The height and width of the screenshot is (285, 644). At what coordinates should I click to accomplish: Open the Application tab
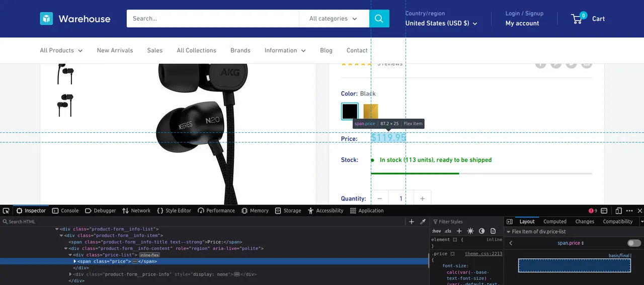coord(367,210)
